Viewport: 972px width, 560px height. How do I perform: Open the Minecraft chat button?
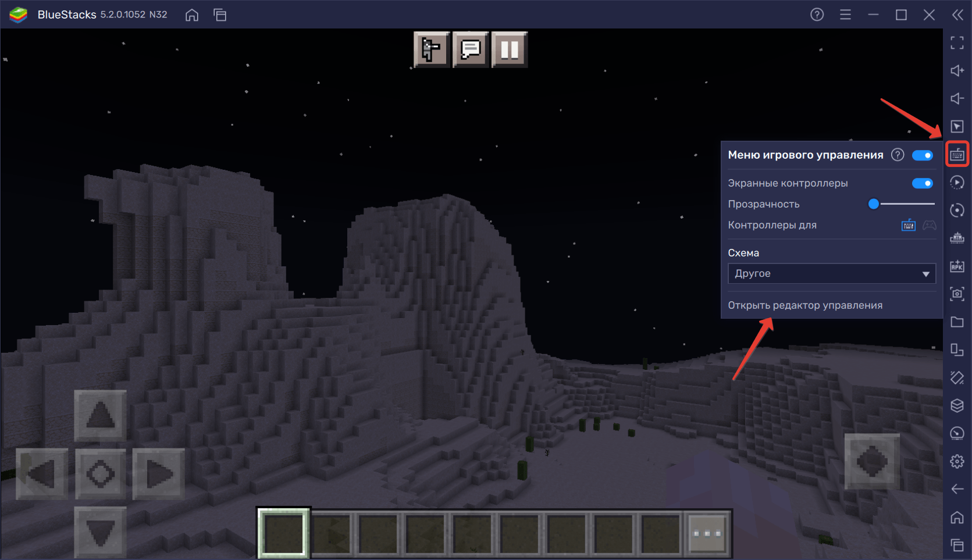tap(471, 49)
